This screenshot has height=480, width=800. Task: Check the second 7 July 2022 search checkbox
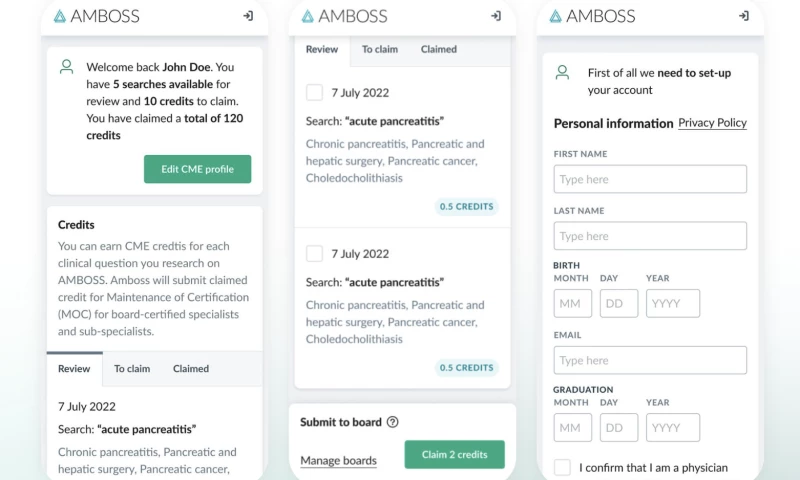(314, 254)
